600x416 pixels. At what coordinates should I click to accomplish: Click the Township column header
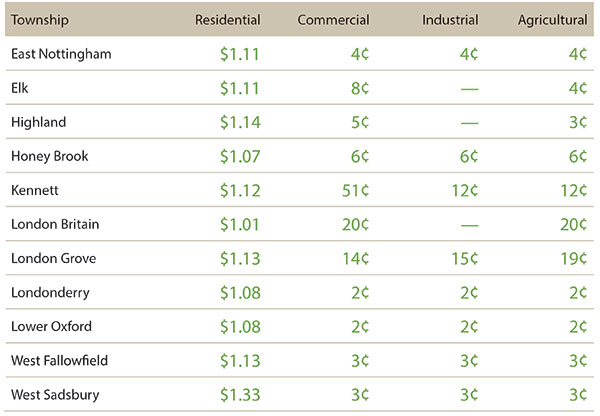(38, 19)
